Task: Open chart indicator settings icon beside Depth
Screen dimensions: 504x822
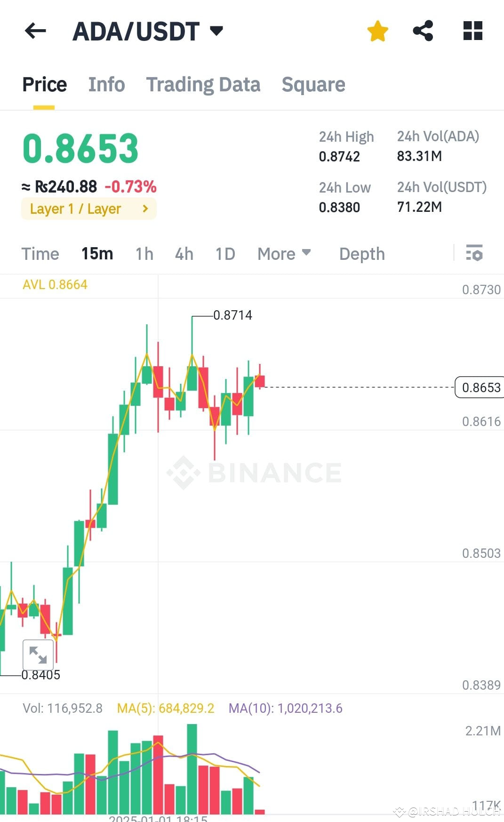Action: [475, 254]
